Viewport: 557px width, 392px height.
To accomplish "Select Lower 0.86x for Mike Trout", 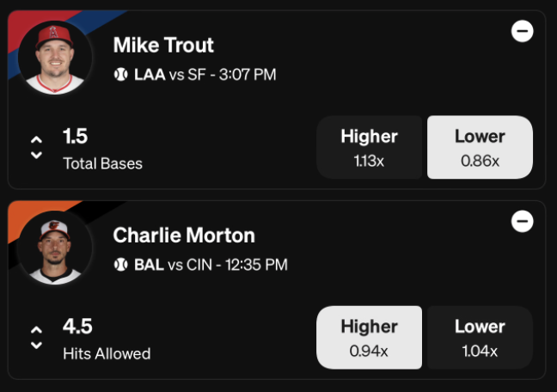I will 480,147.
